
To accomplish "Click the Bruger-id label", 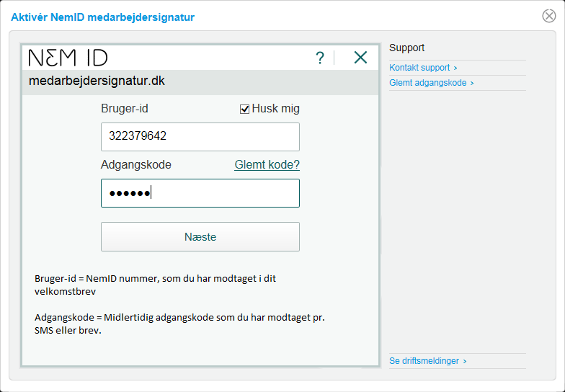I will pyautogui.click(x=124, y=108).
